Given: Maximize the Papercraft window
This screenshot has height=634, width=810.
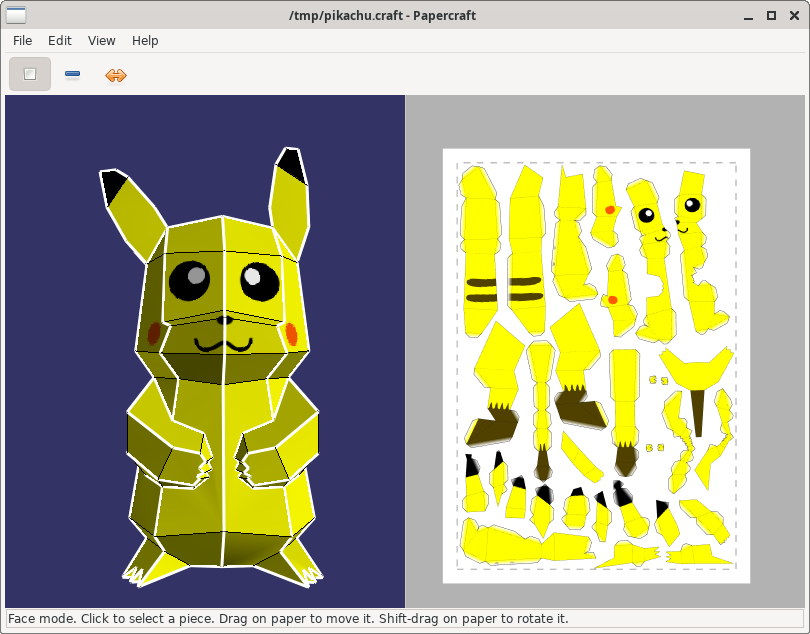Looking at the screenshot, I should click(771, 16).
